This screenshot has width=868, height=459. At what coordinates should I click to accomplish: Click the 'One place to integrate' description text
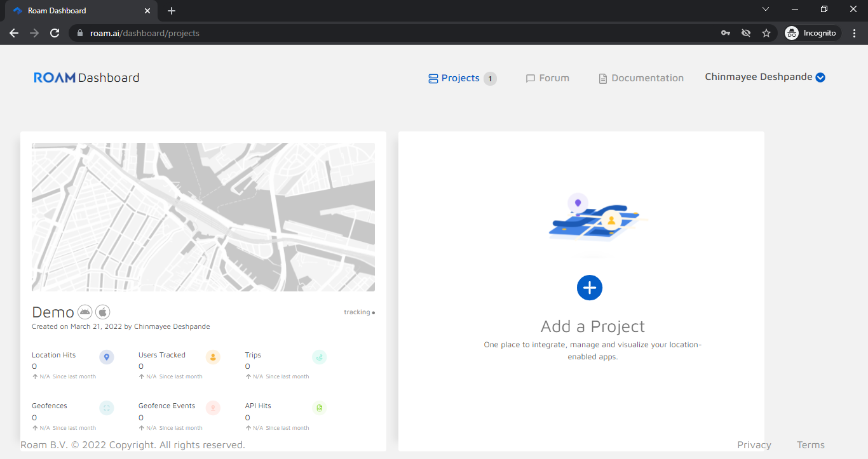(593, 350)
